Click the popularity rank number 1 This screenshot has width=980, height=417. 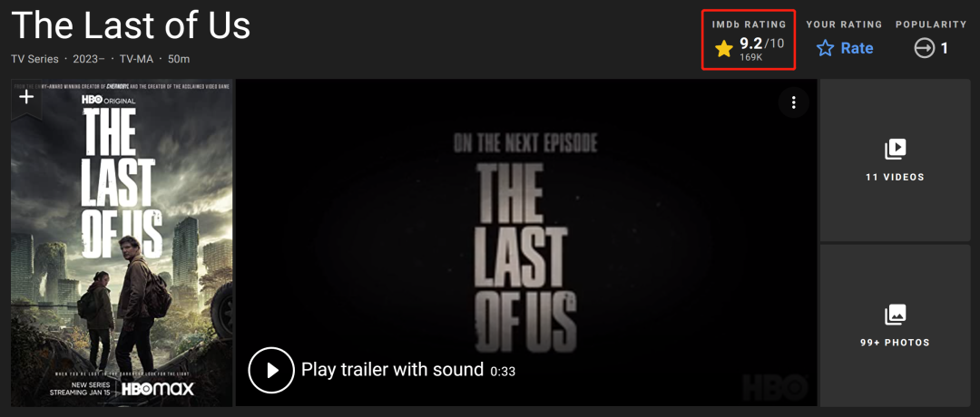pos(945,49)
